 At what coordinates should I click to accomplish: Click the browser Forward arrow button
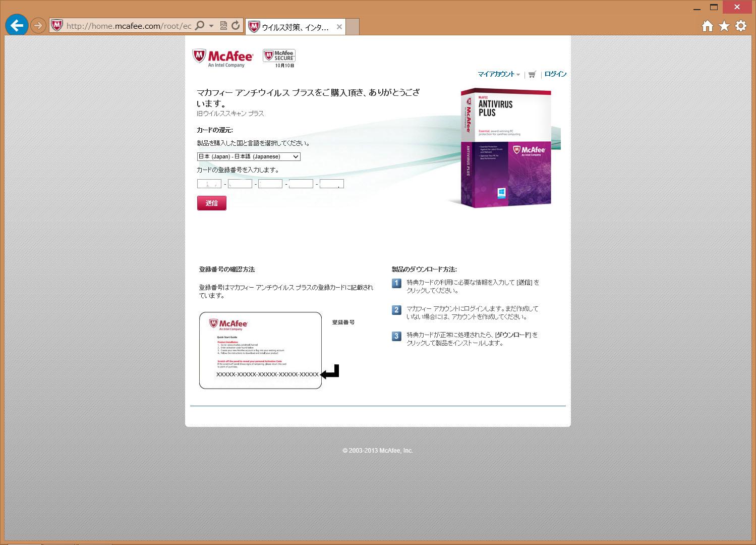(38, 25)
